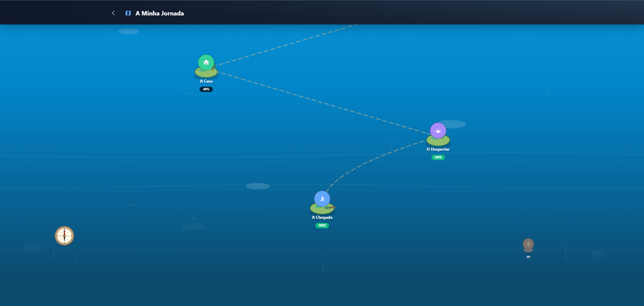
Task: Go back using the header chevron arrow
Action: point(113,13)
